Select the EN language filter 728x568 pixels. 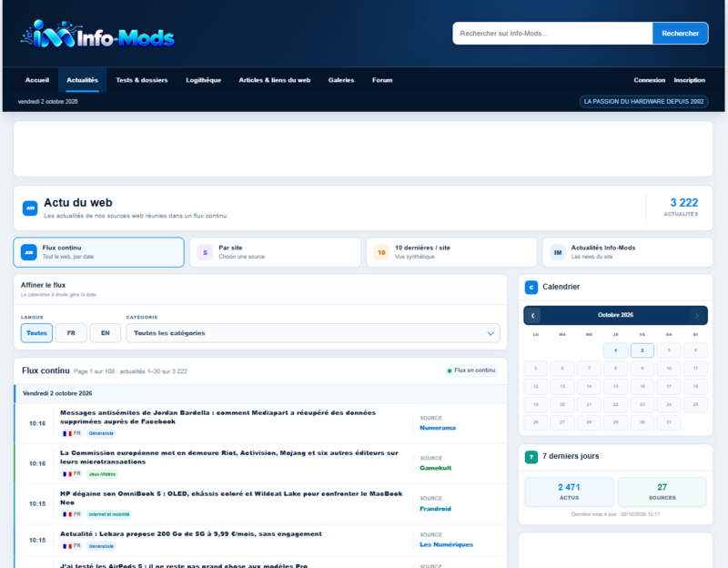click(106, 333)
